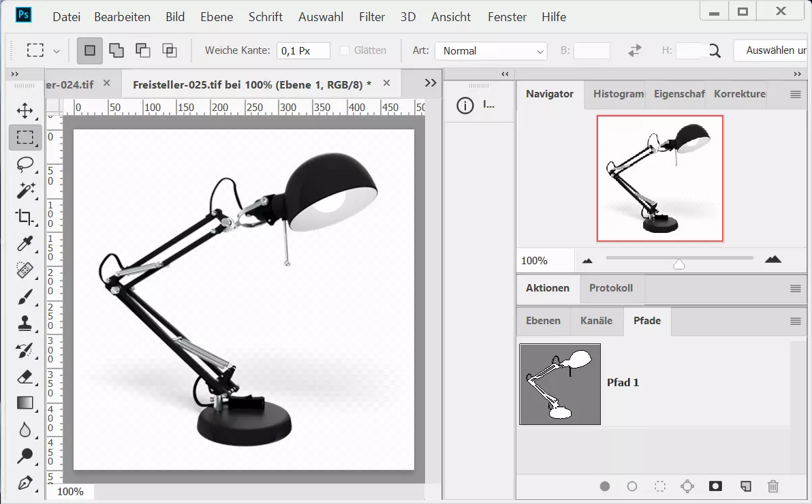Select the Eraser tool
812x504 pixels.
pyautogui.click(x=25, y=377)
